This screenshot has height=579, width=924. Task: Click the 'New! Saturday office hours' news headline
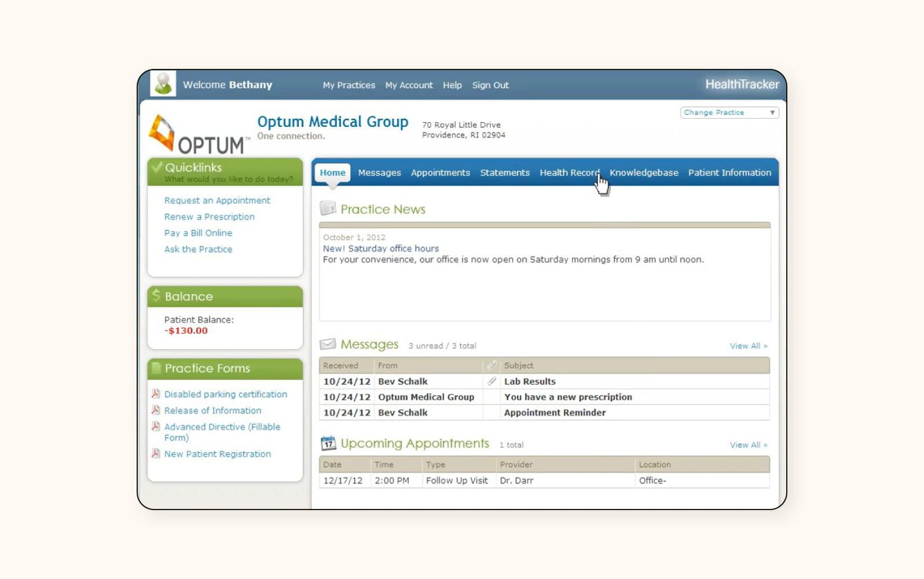coord(381,248)
